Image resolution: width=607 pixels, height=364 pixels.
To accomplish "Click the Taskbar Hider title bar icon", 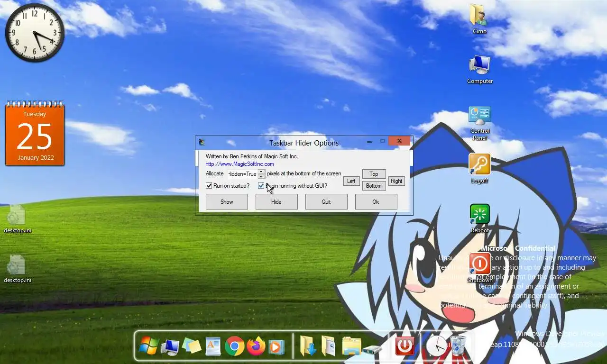I will tap(202, 142).
